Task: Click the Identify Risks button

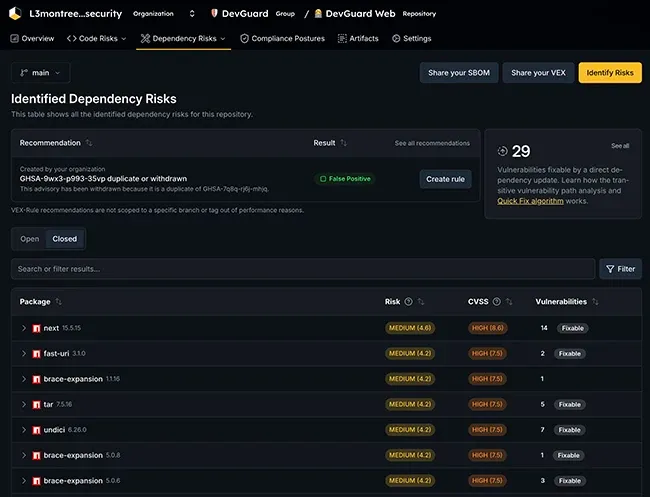Action: click(610, 73)
